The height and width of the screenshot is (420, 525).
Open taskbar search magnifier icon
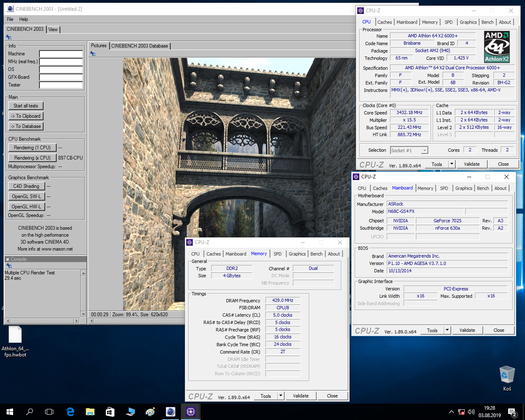(30, 412)
